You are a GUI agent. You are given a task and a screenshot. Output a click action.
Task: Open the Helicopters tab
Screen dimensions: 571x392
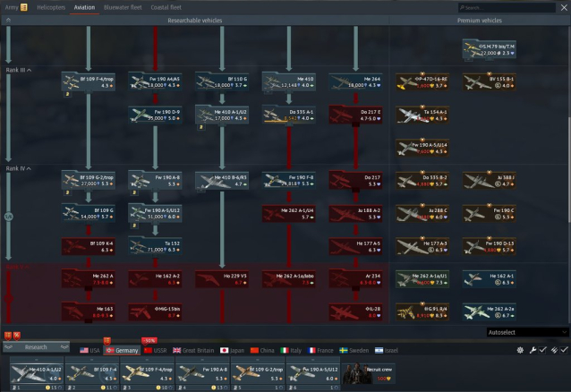[x=49, y=6]
